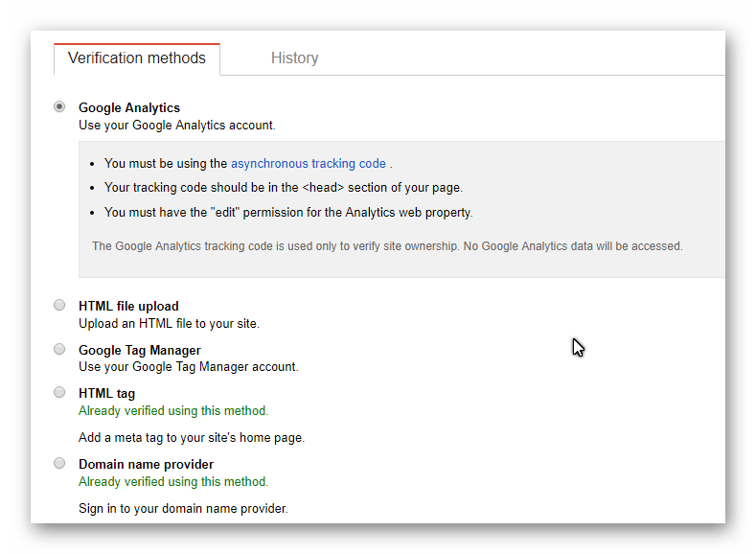Screen dimensions: 756x554
Task: Switch to the History tab
Action: pyautogui.click(x=294, y=58)
